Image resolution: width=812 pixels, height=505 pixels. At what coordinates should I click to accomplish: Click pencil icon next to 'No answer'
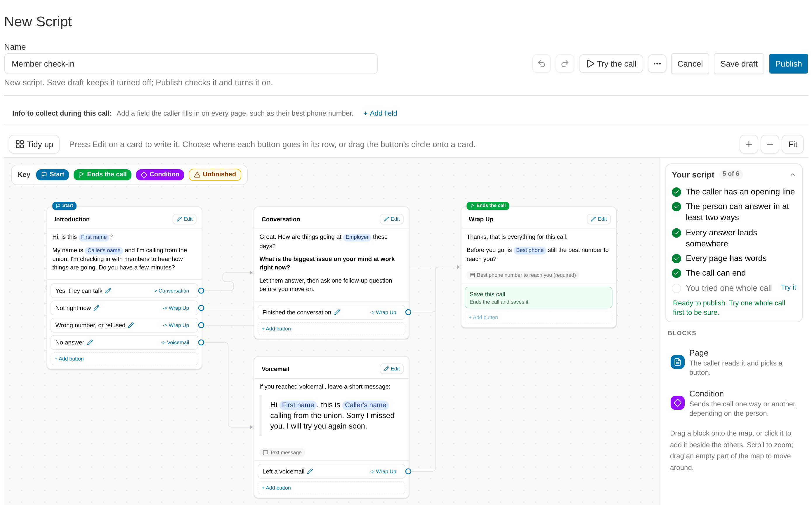click(x=90, y=342)
